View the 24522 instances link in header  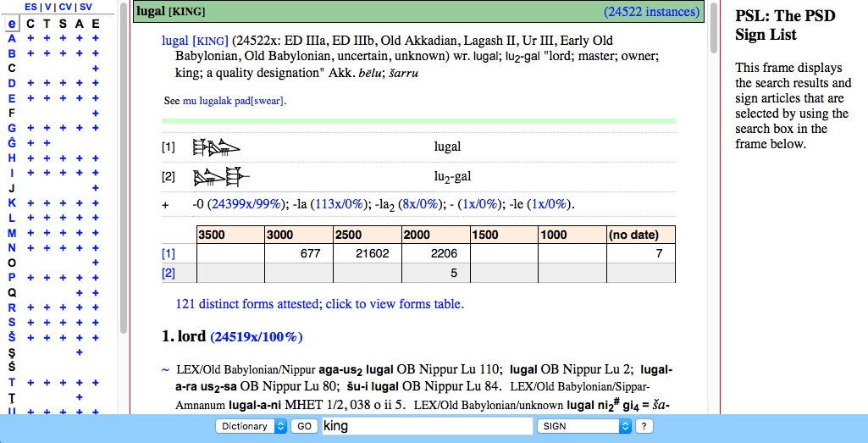tap(651, 12)
